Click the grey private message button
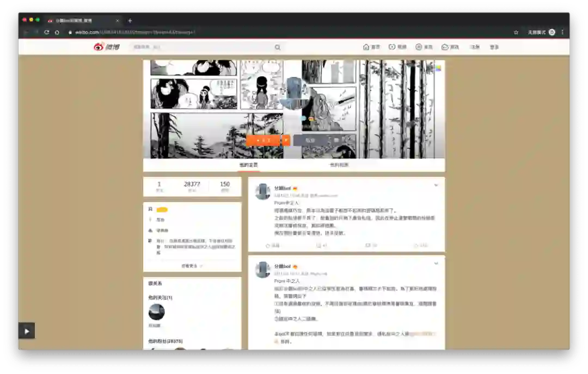588x374 pixels. (x=311, y=140)
